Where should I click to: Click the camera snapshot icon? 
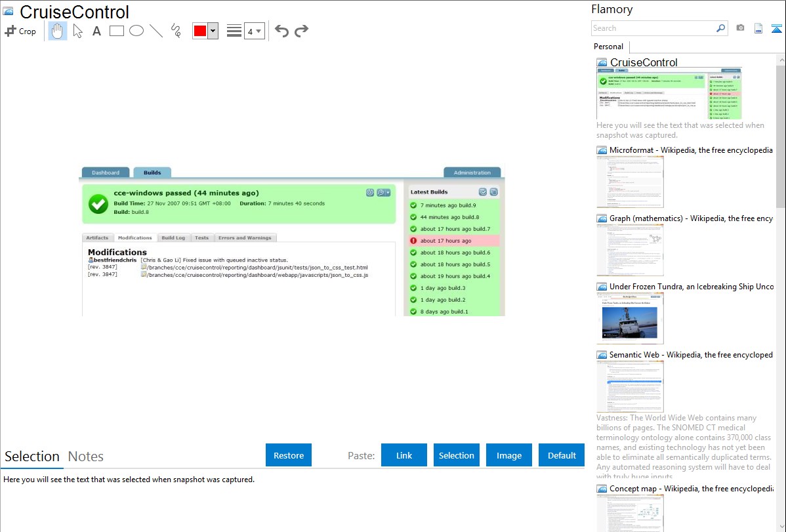(740, 28)
